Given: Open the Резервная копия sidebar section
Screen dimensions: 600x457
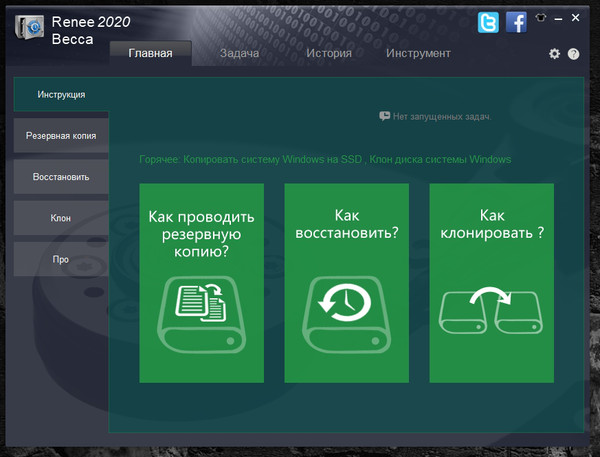Looking at the screenshot, I should tap(61, 136).
